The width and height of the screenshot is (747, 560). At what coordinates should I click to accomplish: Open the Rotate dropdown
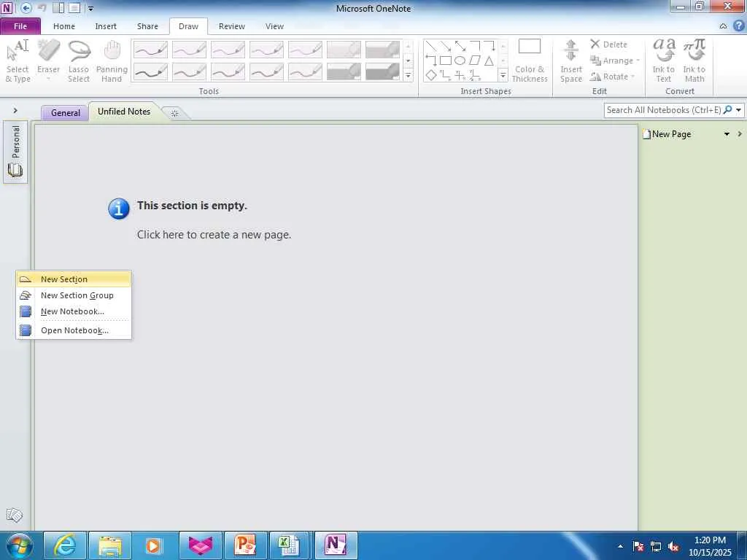612,76
